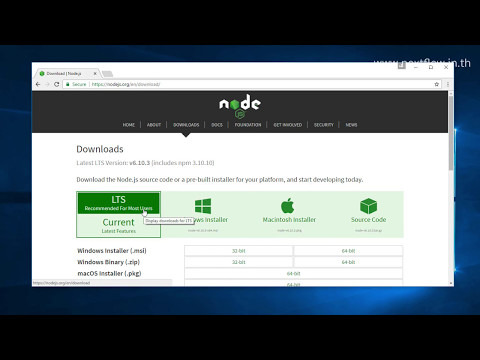The height and width of the screenshot is (360, 480).
Task: Bookmark page with the star icon
Action: [x=437, y=84]
